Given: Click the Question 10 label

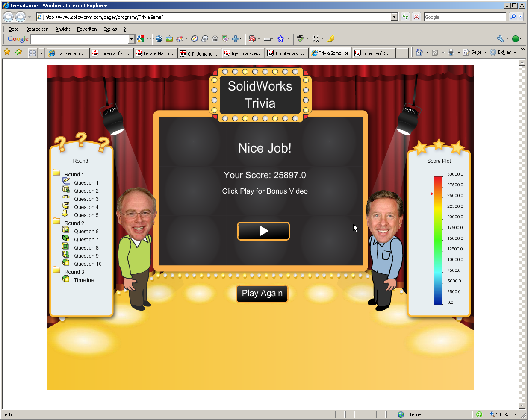Looking at the screenshot, I should point(88,264).
